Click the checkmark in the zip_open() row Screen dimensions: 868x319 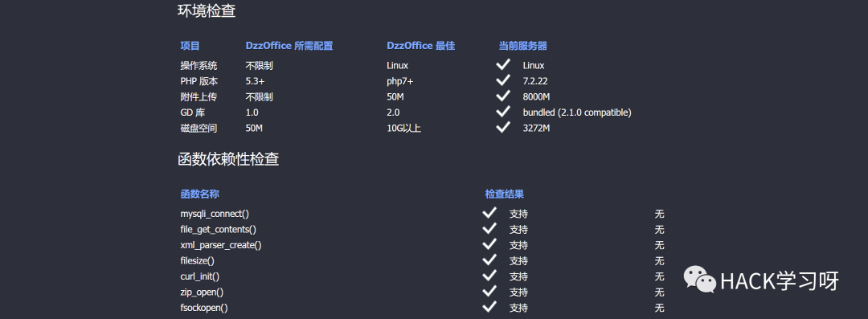point(489,291)
